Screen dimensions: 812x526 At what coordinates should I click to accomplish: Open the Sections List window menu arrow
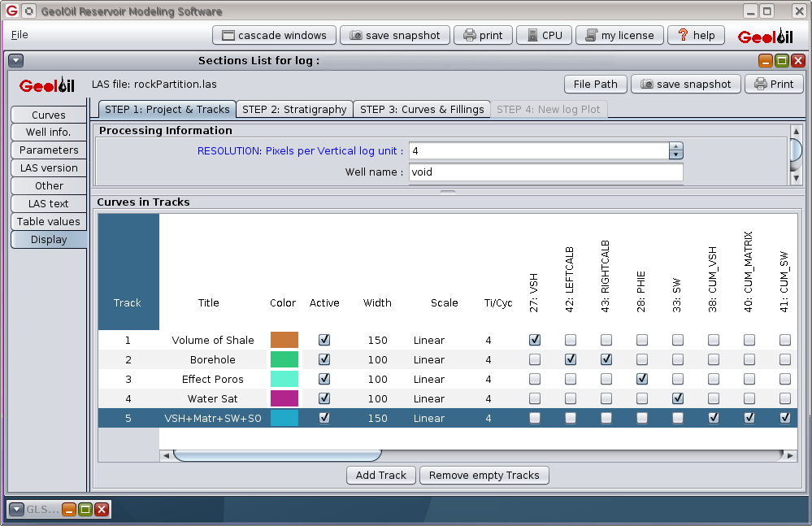(15, 61)
